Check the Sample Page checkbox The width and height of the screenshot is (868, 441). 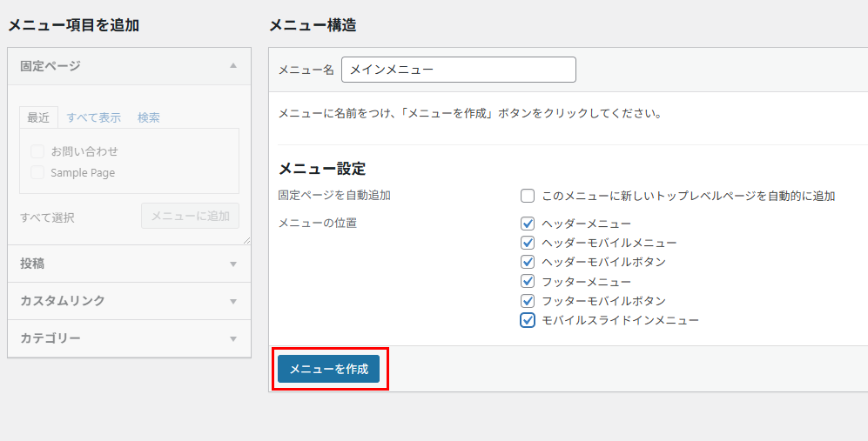coord(37,172)
